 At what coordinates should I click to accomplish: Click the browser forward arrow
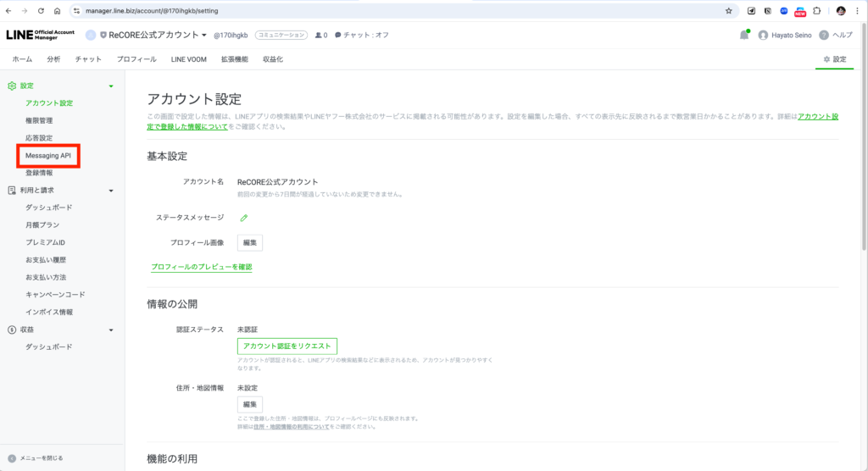[x=25, y=11]
